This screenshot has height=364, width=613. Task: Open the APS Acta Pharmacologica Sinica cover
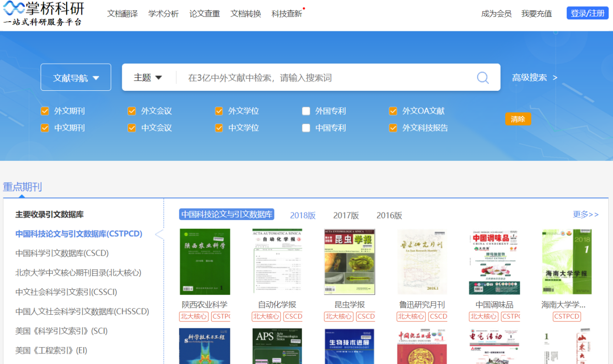pos(277,346)
